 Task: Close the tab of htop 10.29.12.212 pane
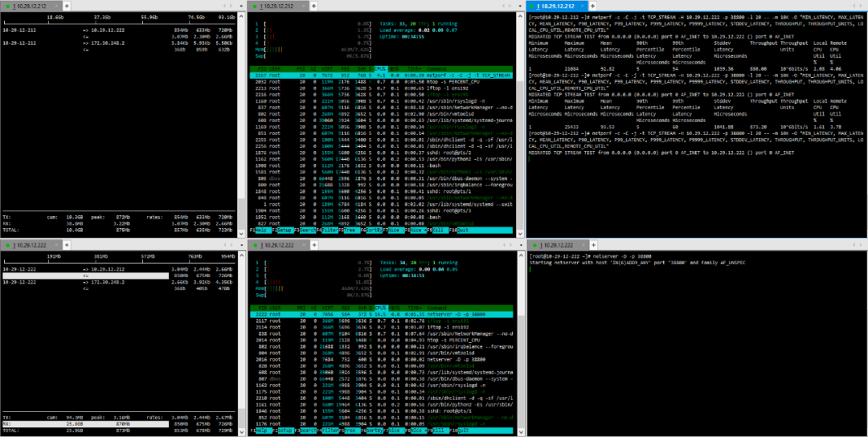303,6
